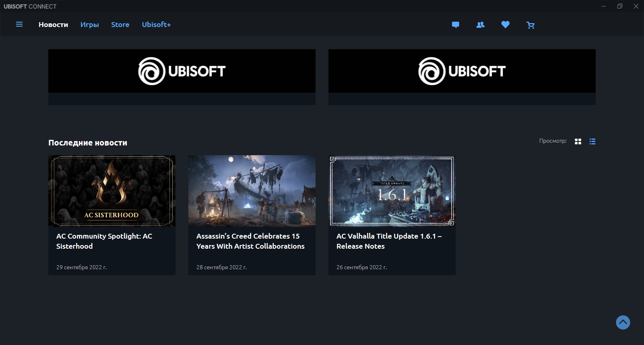Open the wishlist heart icon
This screenshot has width=644, height=345.
(506, 25)
